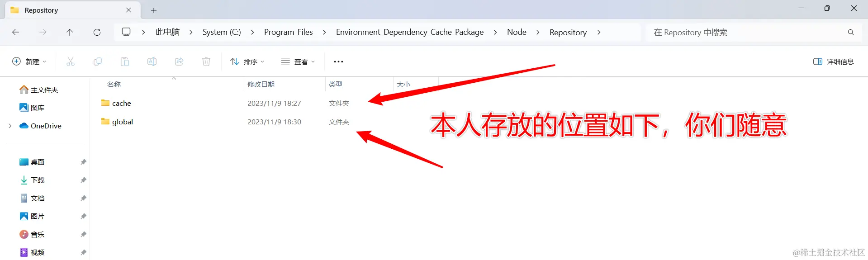868x260 pixels.
Task: Open the three-dot more options menu
Action: (x=338, y=61)
